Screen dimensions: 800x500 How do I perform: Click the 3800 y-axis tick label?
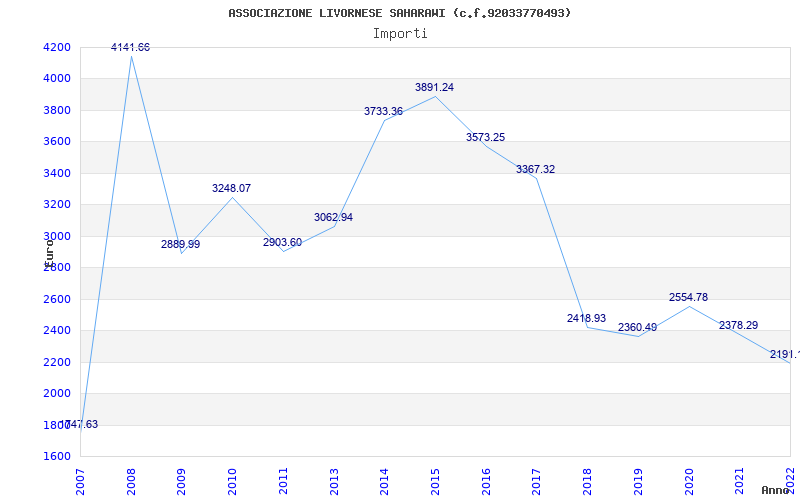click(x=57, y=110)
